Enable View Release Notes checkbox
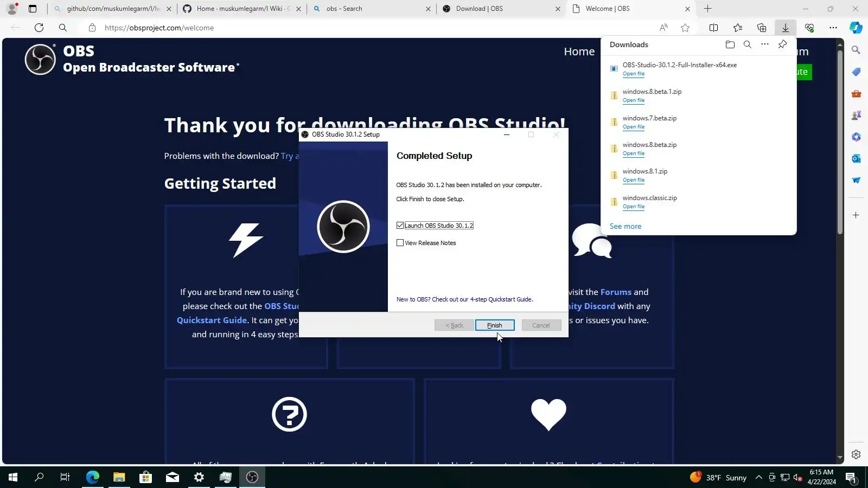 (x=400, y=243)
